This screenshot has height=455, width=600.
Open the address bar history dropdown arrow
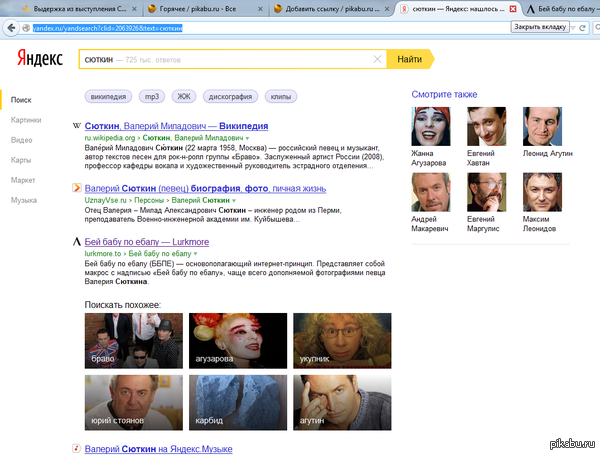pos(573,28)
